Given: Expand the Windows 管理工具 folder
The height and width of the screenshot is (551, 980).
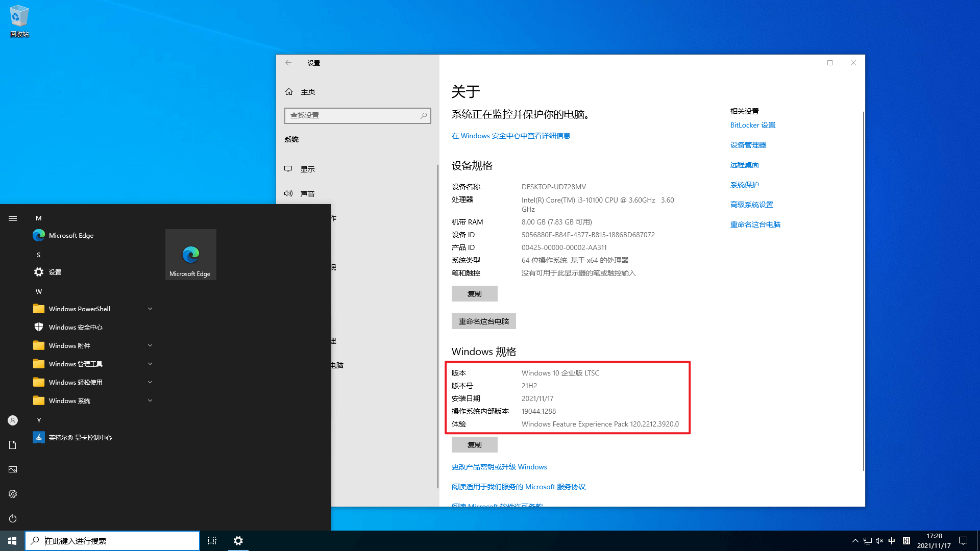Looking at the screenshot, I should tap(150, 363).
